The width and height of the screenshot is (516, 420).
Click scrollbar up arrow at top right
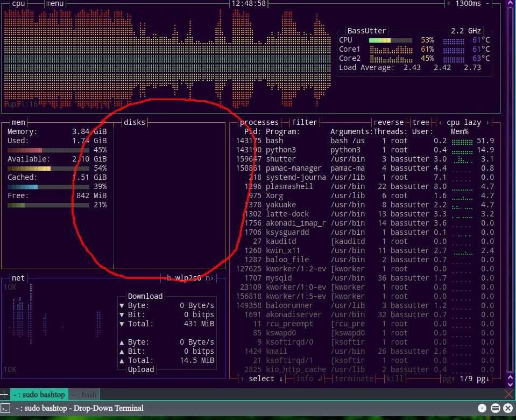(x=511, y=3)
